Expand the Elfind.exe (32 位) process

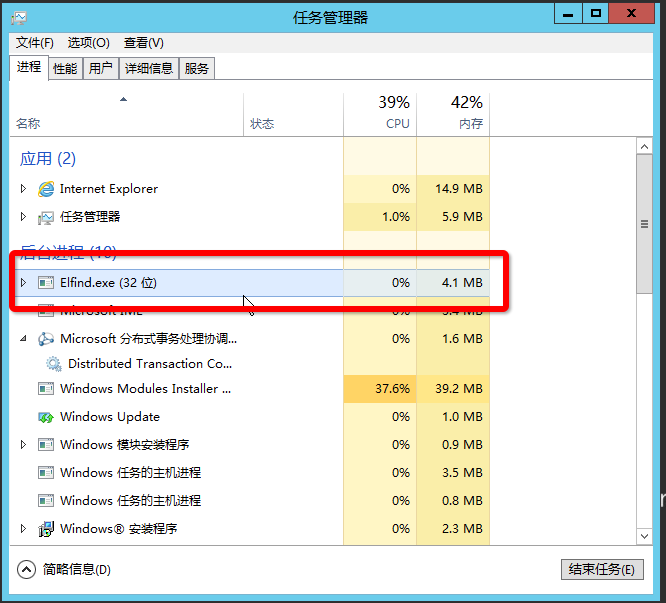(x=23, y=282)
